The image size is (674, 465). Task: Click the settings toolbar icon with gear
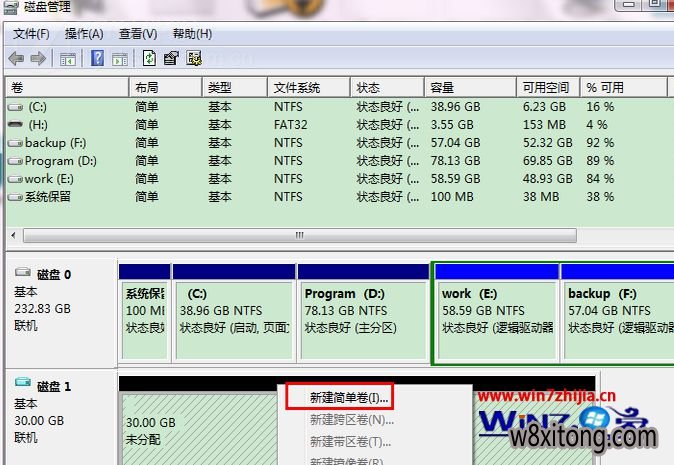[194, 58]
